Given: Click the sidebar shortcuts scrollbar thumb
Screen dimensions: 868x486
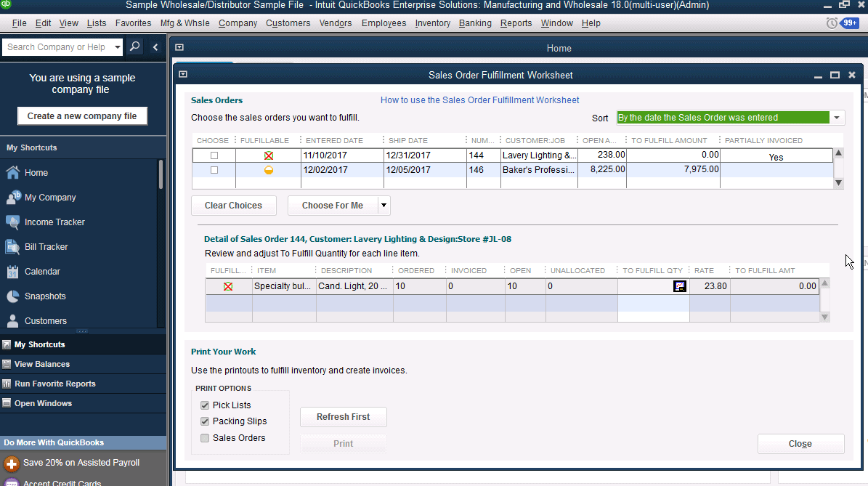Looking at the screenshot, I should click(x=161, y=174).
